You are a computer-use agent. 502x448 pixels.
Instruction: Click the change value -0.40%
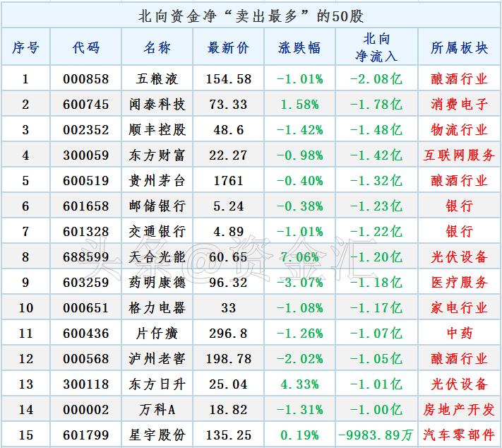(x=299, y=180)
